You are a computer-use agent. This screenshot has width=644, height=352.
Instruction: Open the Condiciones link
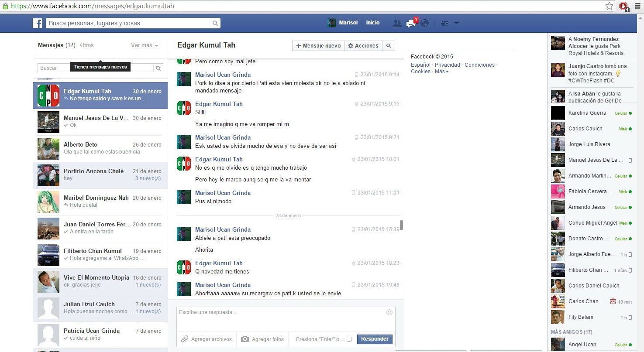[479, 65]
